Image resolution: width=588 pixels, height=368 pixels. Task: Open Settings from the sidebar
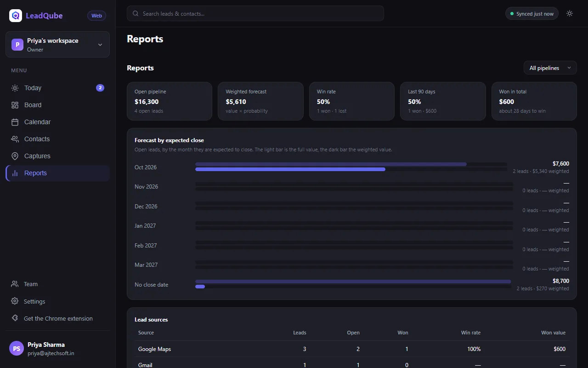pos(58,301)
